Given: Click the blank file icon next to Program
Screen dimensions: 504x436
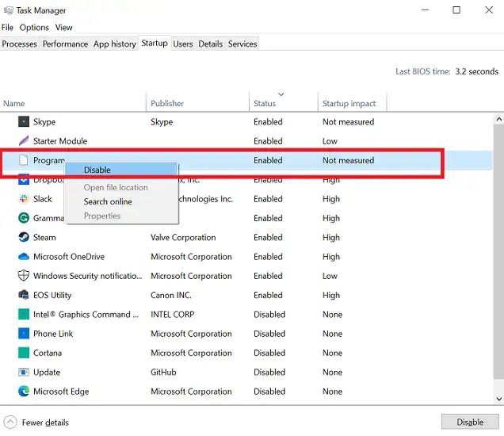Looking at the screenshot, I should 24,160.
